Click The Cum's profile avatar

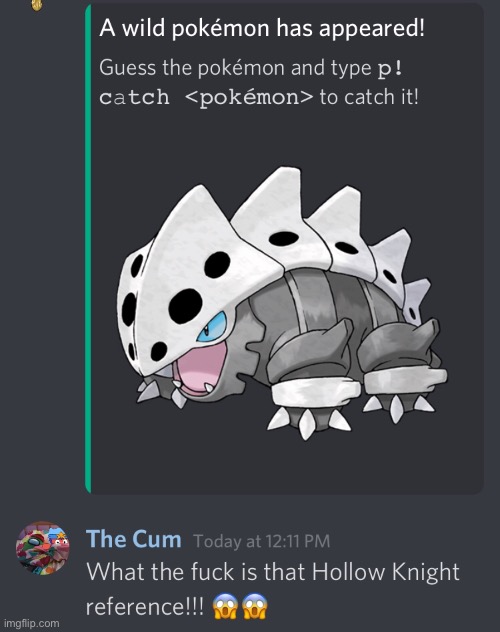42,548
